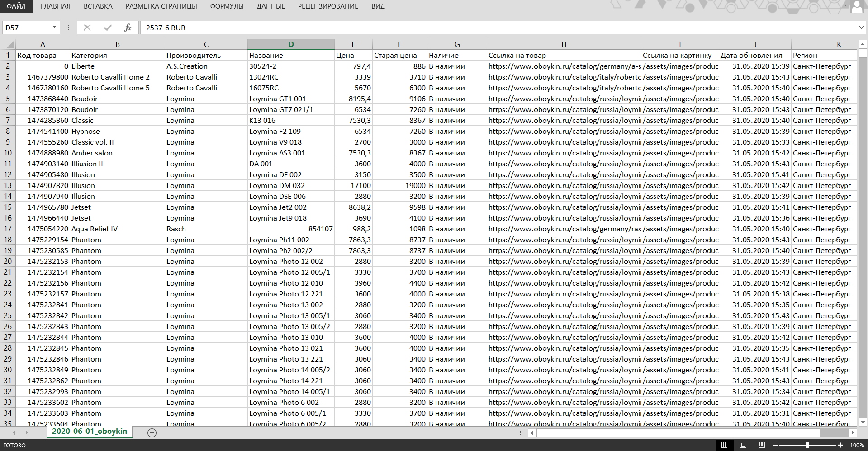Open the ФАЙЛ tab
This screenshot has height=451, width=868.
16,6
